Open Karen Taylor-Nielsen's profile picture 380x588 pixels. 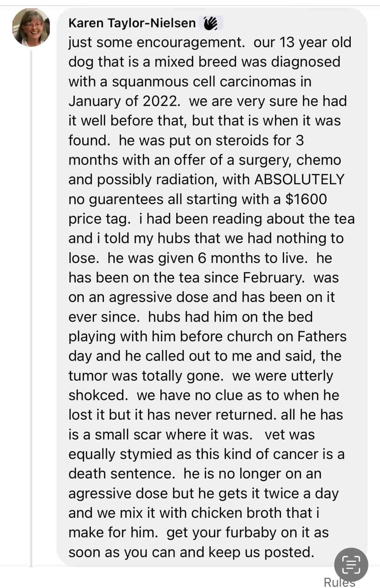31,28
